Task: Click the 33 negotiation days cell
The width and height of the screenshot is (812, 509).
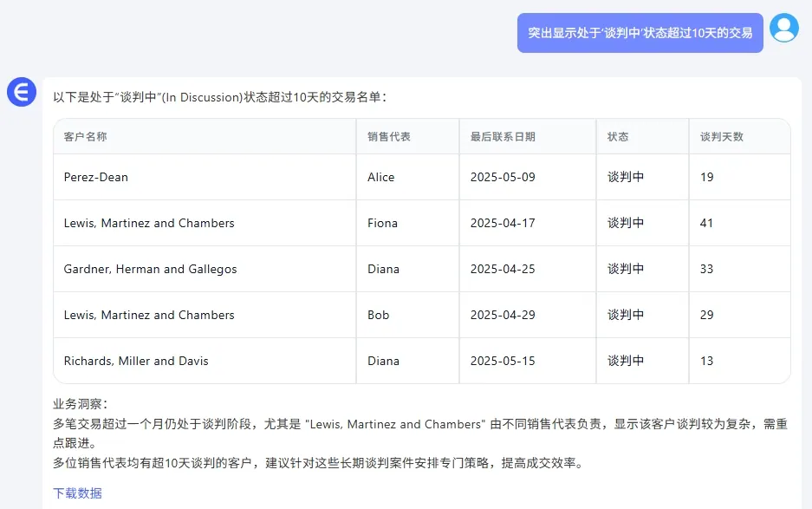Action: (740, 269)
